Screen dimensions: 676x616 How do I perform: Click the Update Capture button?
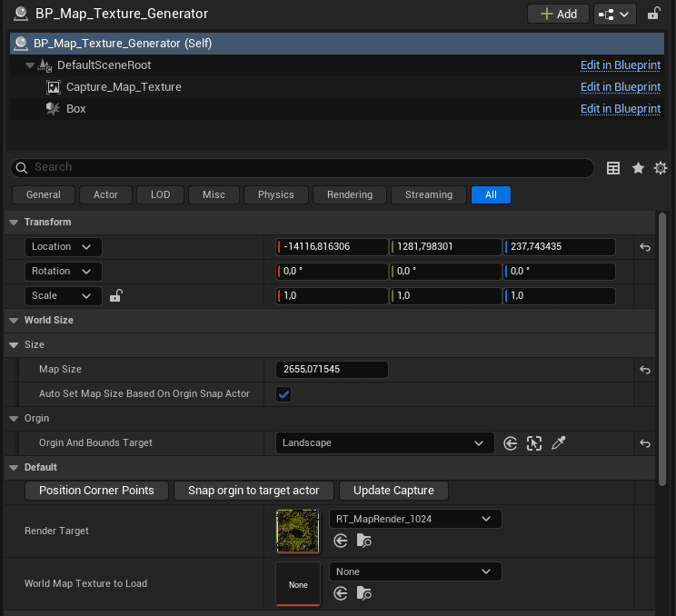(393, 491)
